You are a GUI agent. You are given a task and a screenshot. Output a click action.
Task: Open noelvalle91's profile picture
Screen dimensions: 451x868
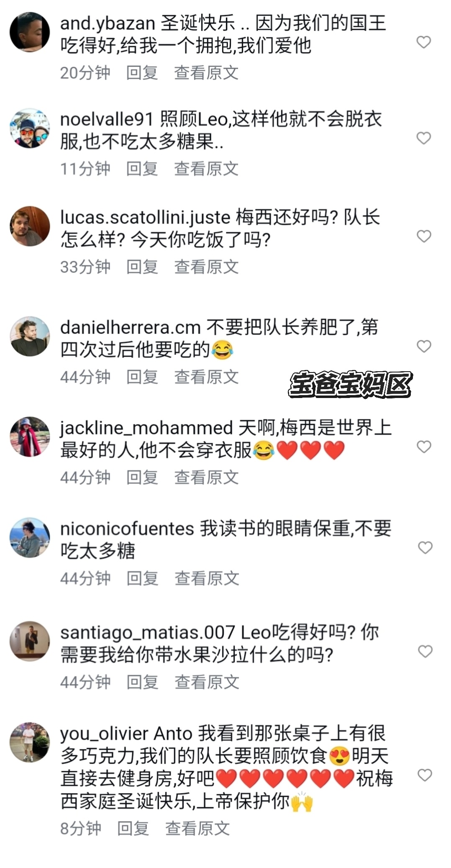point(30,128)
